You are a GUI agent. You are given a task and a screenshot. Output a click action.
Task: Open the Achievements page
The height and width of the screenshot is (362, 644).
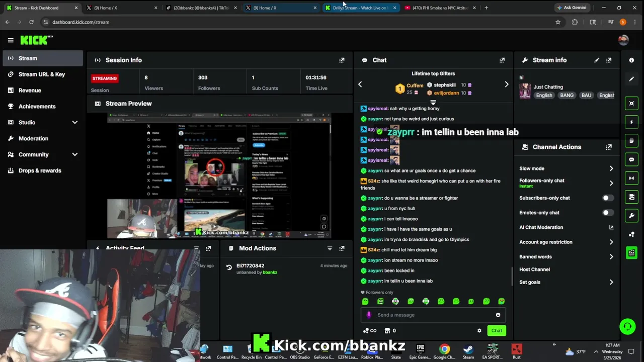pyautogui.click(x=43, y=107)
